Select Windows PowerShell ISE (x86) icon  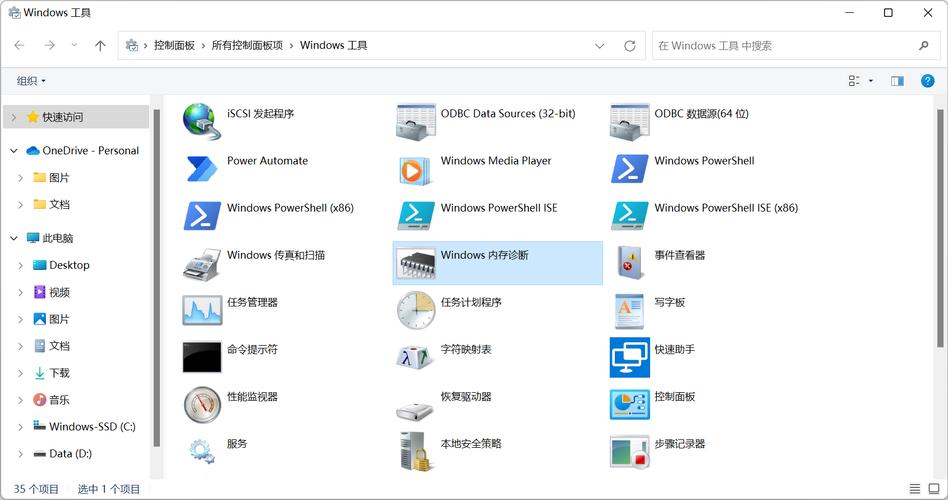629,215
